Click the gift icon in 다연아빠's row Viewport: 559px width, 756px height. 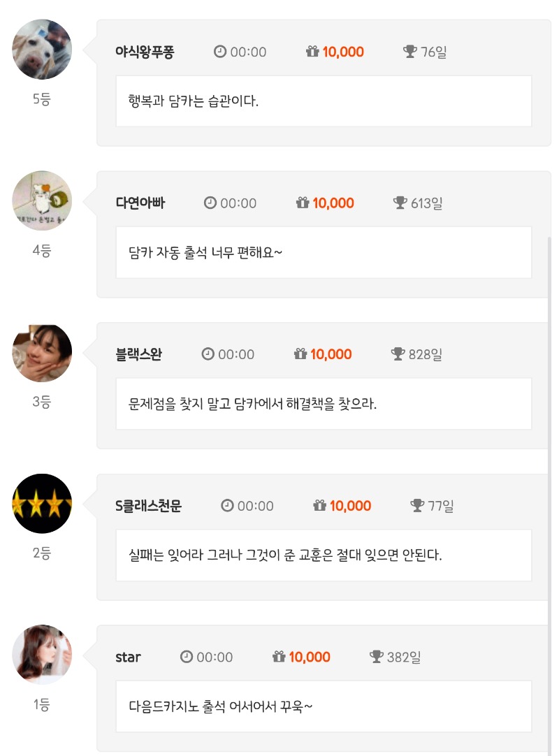coord(303,203)
